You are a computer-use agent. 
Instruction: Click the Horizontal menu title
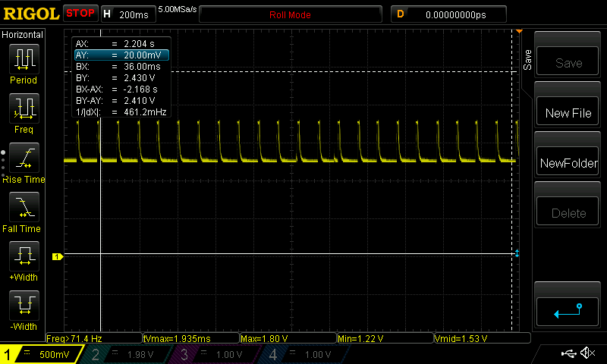point(22,35)
